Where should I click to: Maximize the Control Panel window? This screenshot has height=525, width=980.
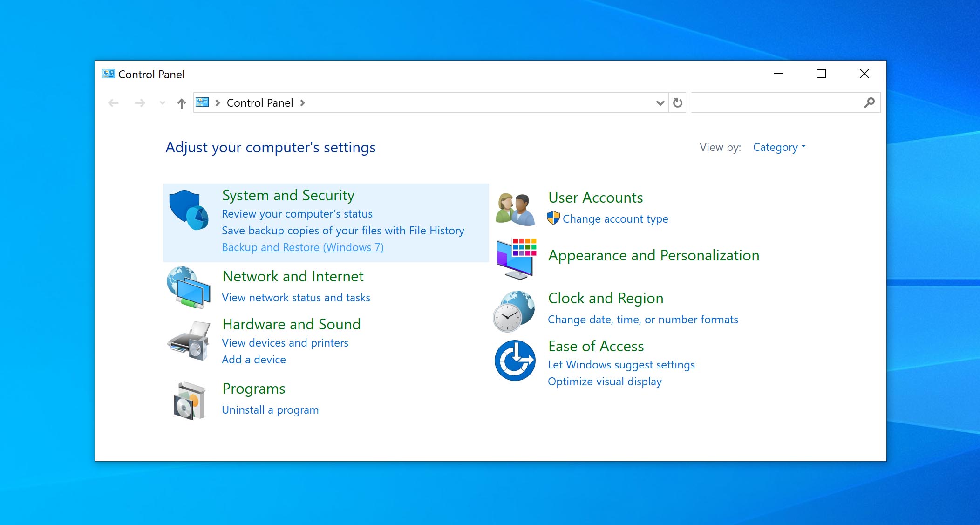(821, 74)
